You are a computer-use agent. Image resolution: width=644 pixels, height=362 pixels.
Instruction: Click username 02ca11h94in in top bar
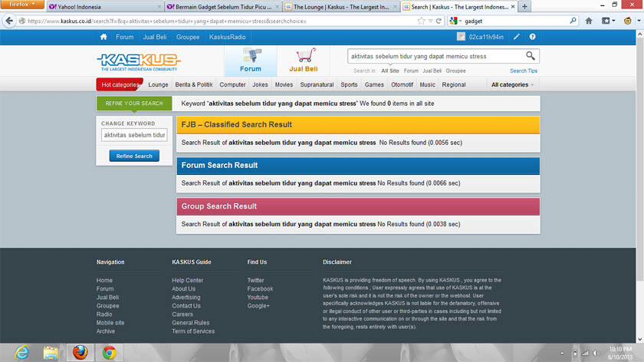click(x=486, y=37)
